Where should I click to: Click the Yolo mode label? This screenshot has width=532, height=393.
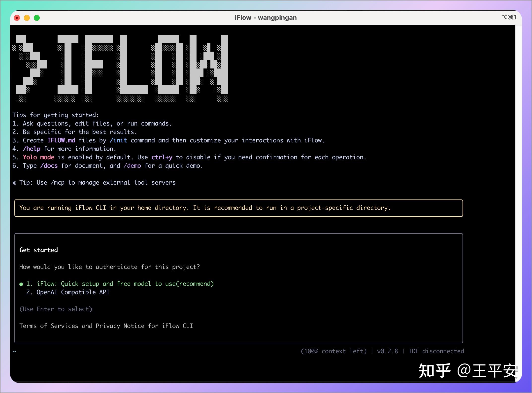[38, 157]
